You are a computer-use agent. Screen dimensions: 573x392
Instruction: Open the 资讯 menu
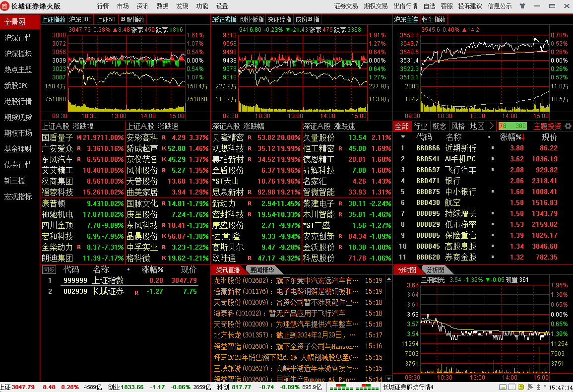(x=142, y=6)
